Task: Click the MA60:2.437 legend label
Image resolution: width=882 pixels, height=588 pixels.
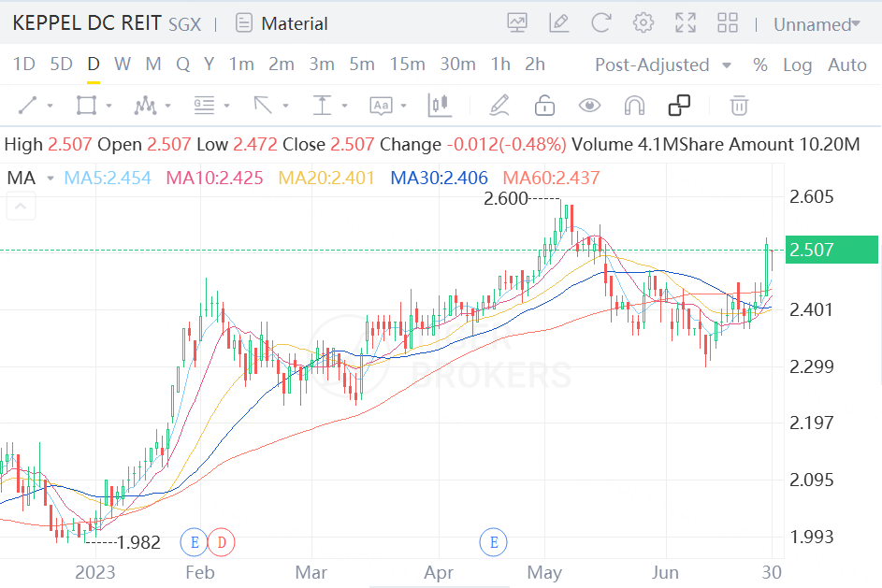Action: point(551,178)
